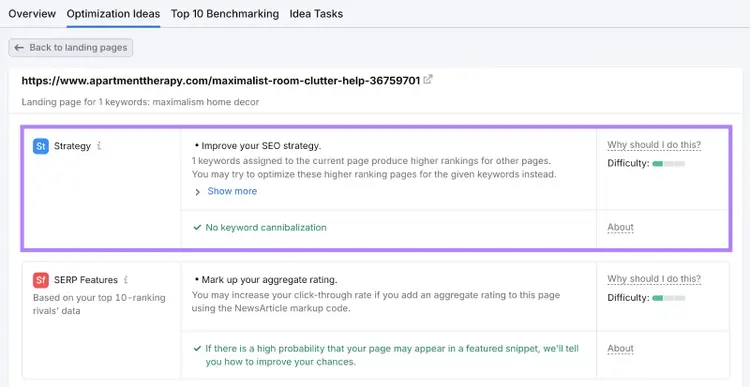The width and height of the screenshot is (750, 387).
Task: Open the external link icon beside the URL
Action: point(428,80)
